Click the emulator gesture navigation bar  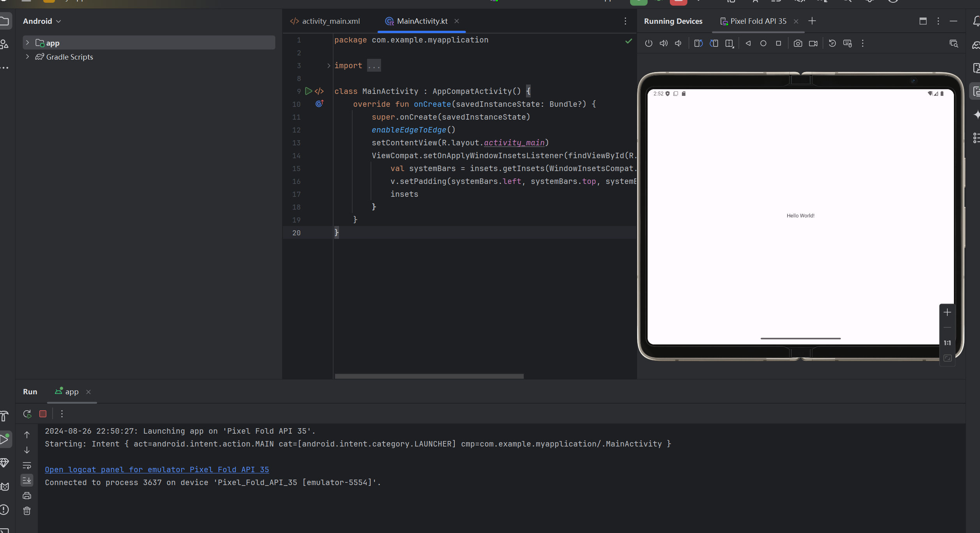tap(800, 338)
